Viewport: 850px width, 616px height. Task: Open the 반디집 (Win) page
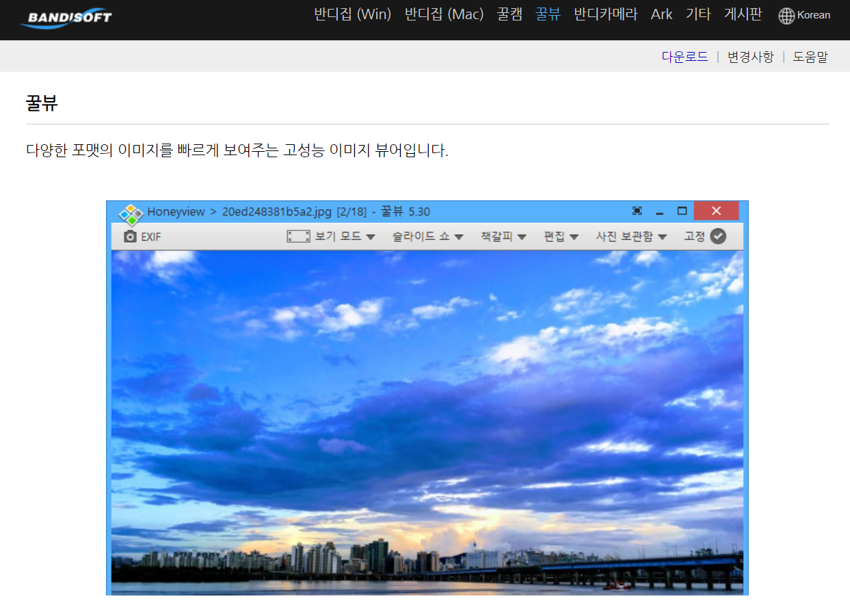(353, 14)
